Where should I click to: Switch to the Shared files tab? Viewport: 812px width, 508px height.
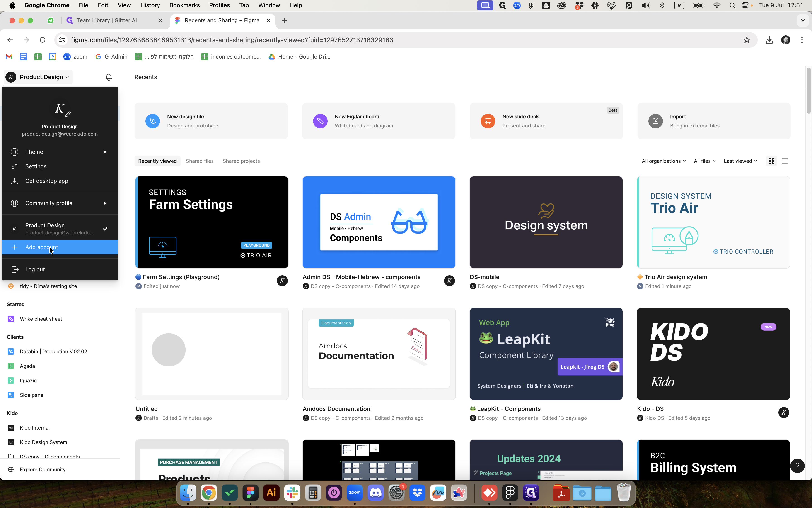point(200,161)
